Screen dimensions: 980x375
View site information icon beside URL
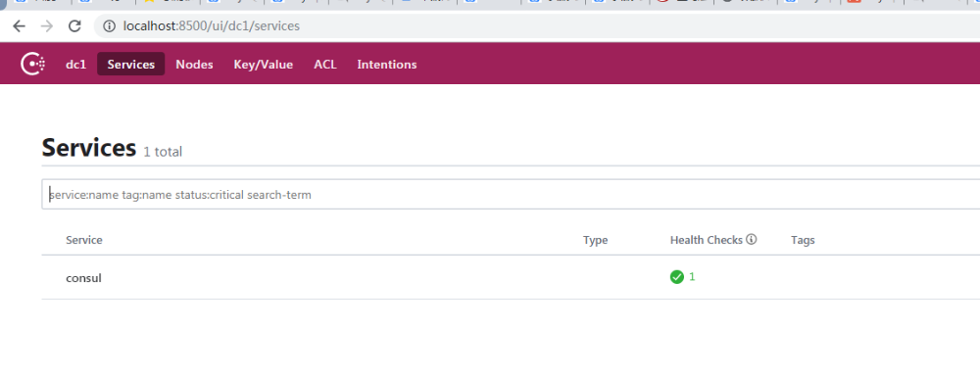(x=110, y=26)
